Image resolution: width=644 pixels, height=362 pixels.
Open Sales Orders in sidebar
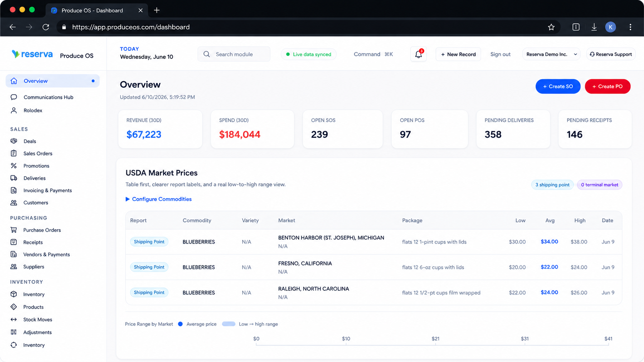click(x=38, y=153)
